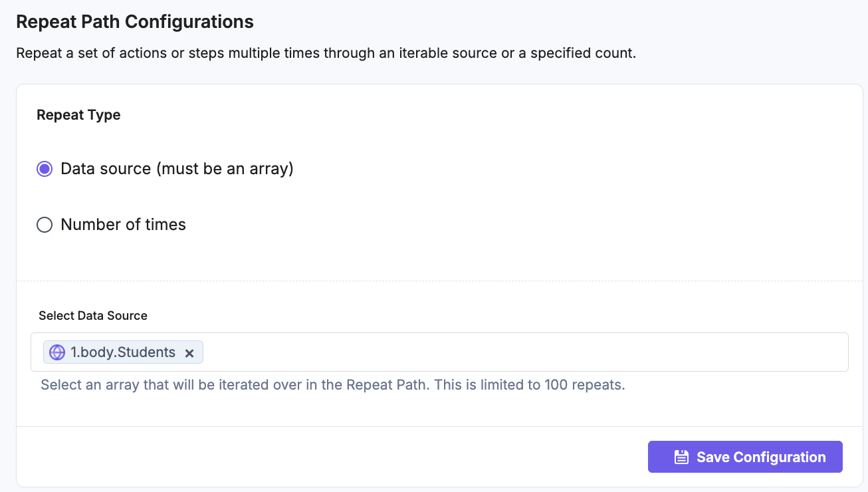Click the Repeat Path Configurations heading
The width and height of the screenshot is (868, 492).
135,22
